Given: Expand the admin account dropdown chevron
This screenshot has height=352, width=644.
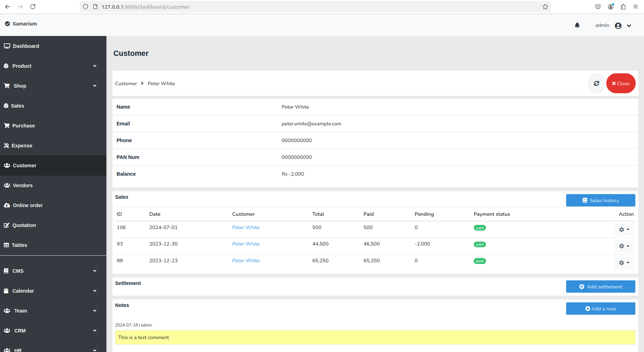Looking at the screenshot, I should pyautogui.click(x=629, y=25).
